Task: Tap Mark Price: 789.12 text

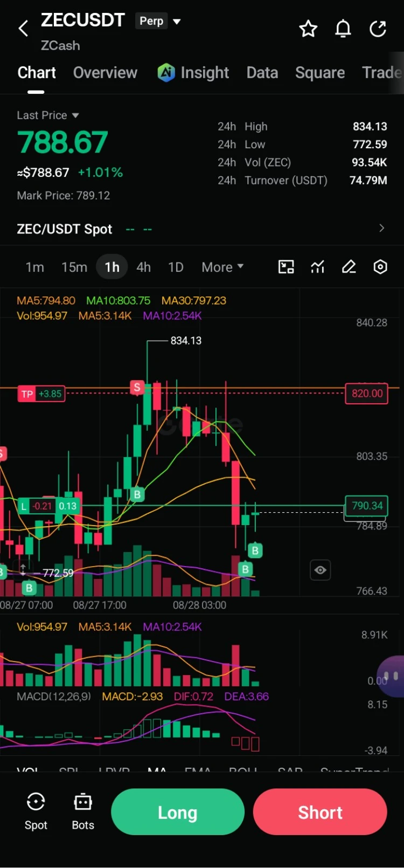Action: 63,196
